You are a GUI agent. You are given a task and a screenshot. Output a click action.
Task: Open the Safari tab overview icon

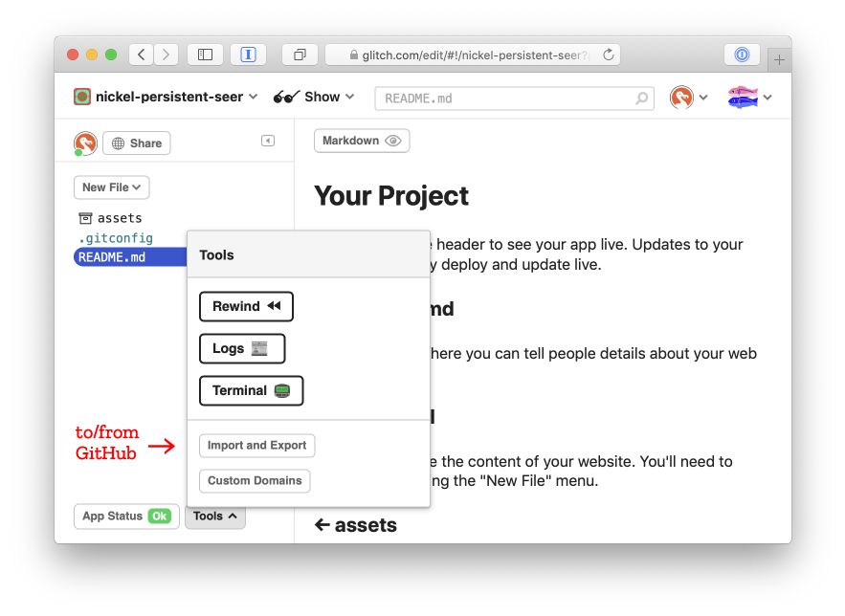click(x=300, y=55)
